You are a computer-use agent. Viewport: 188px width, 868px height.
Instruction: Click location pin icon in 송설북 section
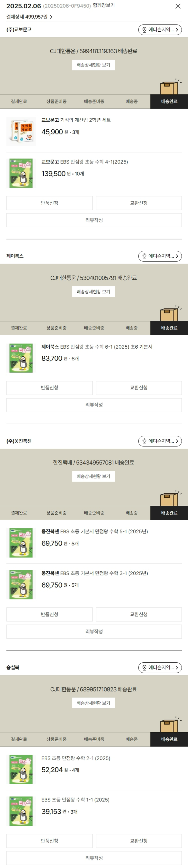tap(145, 667)
